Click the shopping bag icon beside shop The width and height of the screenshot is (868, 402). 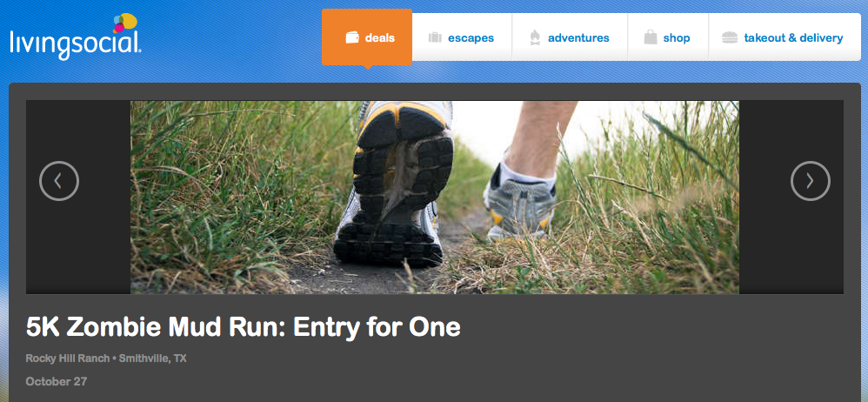point(651,37)
